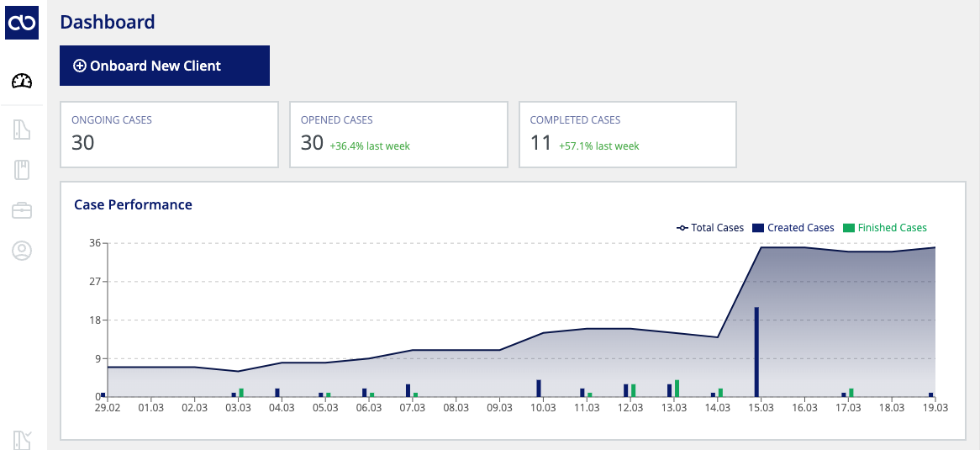
Task: Click the plus icon on Onboard New Client
Action: tap(79, 66)
